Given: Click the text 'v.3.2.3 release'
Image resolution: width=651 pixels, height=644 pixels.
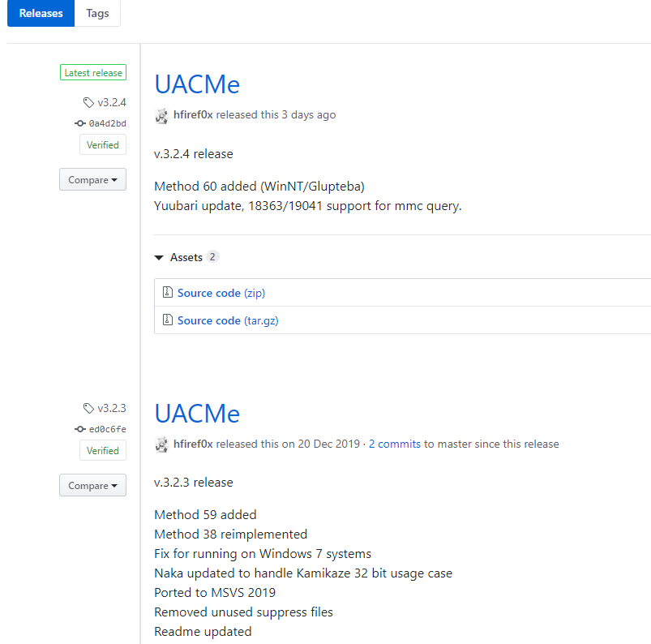Looking at the screenshot, I should click(x=194, y=483).
